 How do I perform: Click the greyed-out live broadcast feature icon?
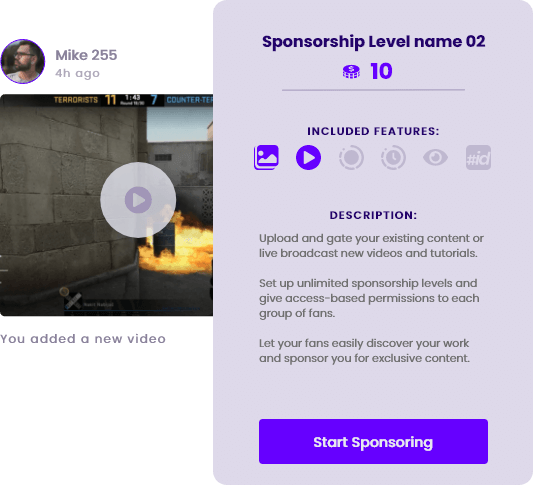point(351,157)
